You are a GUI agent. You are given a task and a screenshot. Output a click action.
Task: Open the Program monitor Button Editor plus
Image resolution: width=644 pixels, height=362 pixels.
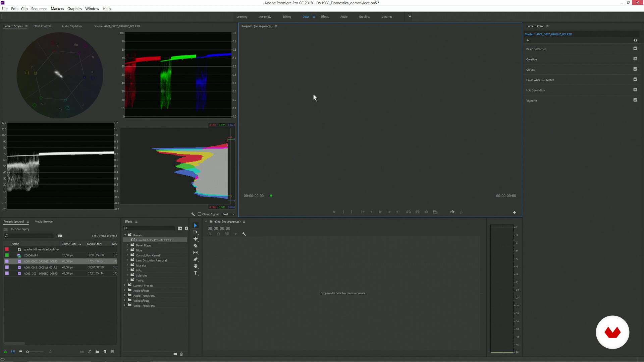coord(514,212)
